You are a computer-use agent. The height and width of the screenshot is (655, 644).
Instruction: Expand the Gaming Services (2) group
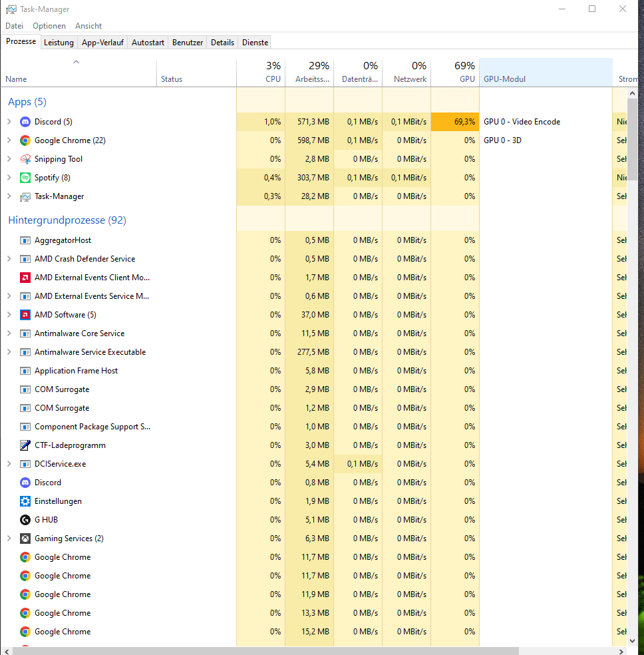click(x=9, y=539)
